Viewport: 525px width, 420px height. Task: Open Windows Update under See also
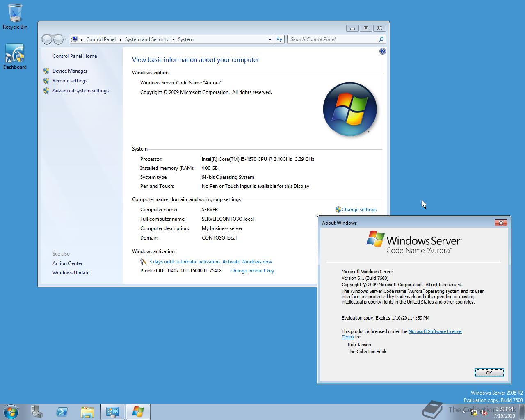coord(71,273)
